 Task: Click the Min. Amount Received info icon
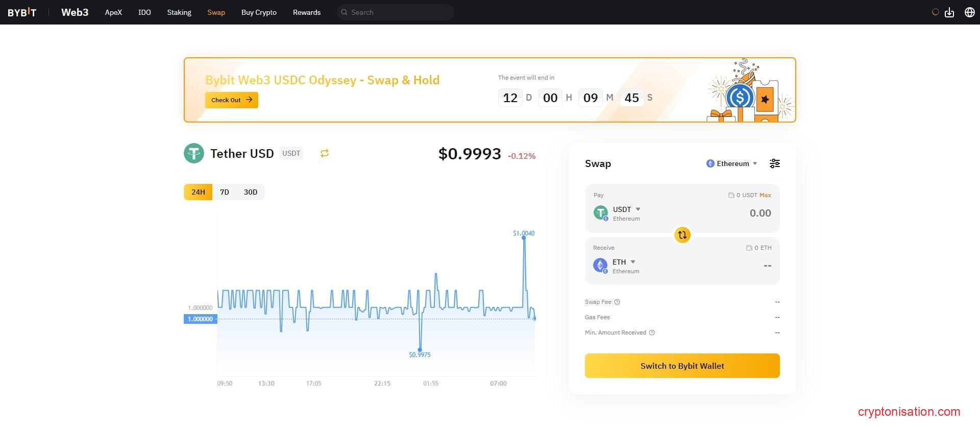pos(652,333)
